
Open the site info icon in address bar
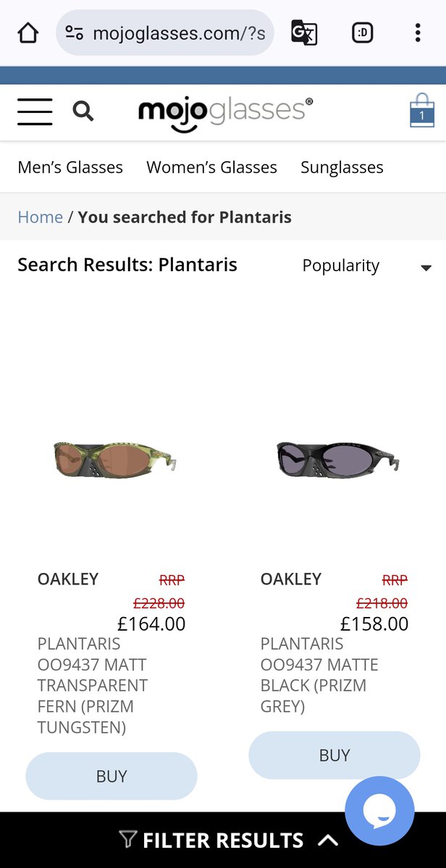tap(74, 33)
